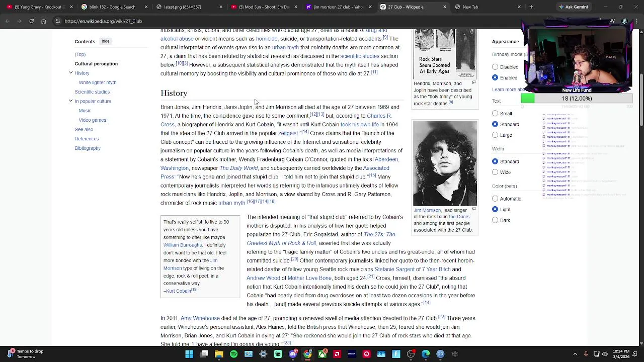The width and height of the screenshot is (644, 362).
Task: Hide the Contents sidebar
Action: pyautogui.click(x=105, y=41)
